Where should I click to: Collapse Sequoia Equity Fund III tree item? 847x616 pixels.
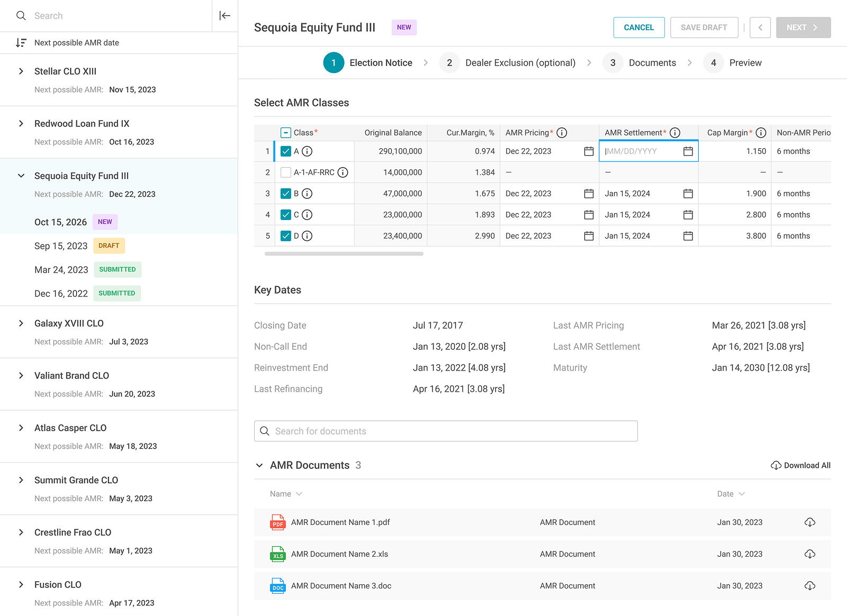[x=21, y=176]
